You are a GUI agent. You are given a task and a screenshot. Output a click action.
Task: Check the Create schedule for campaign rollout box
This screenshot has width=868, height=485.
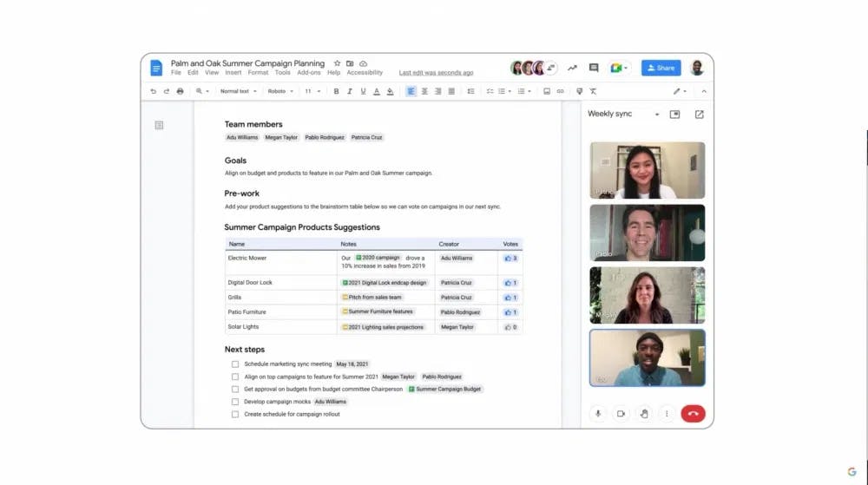coord(235,415)
